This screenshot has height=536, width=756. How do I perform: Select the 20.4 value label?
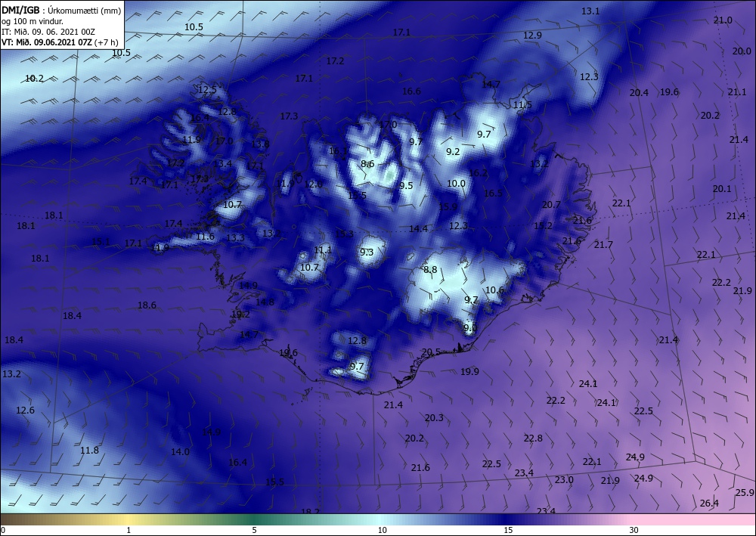[x=639, y=92]
